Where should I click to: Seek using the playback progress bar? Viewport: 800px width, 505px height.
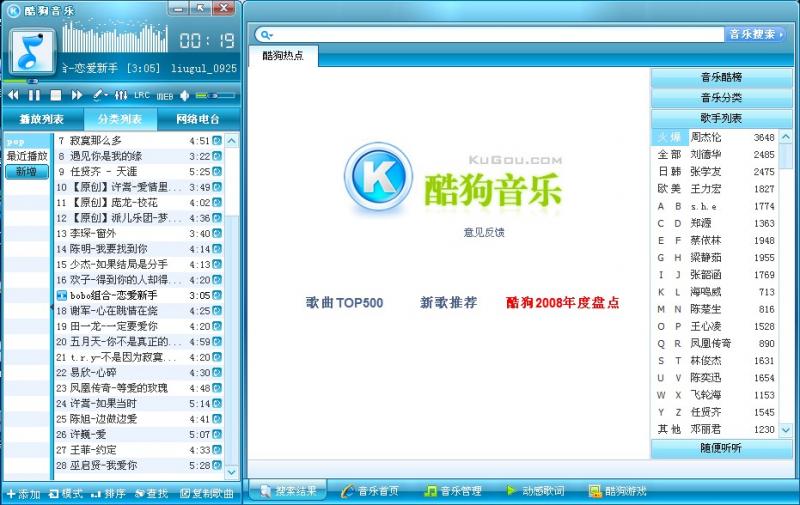[x=121, y=81]
